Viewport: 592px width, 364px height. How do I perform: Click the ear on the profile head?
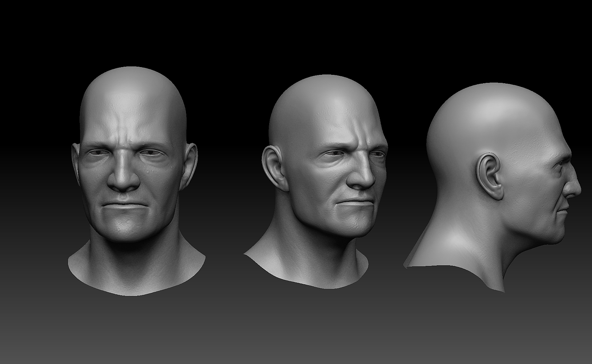click(x=490, y=176)
